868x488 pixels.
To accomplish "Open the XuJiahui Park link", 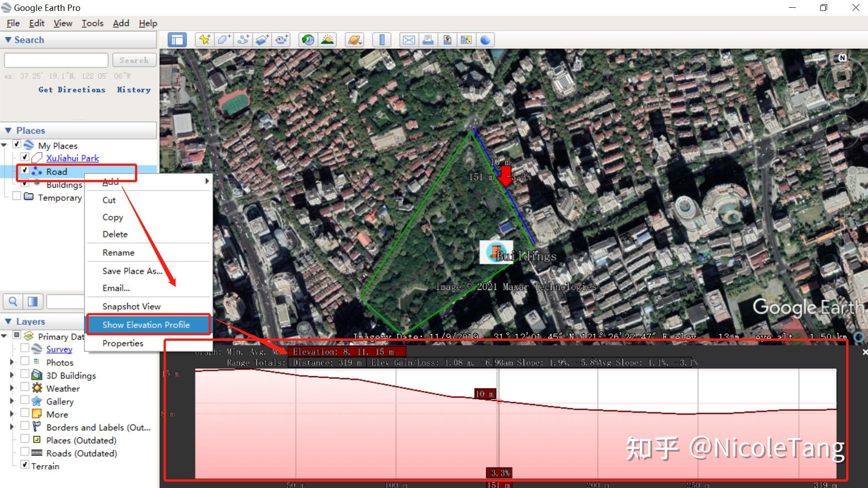I will click(x=72, y=158).
